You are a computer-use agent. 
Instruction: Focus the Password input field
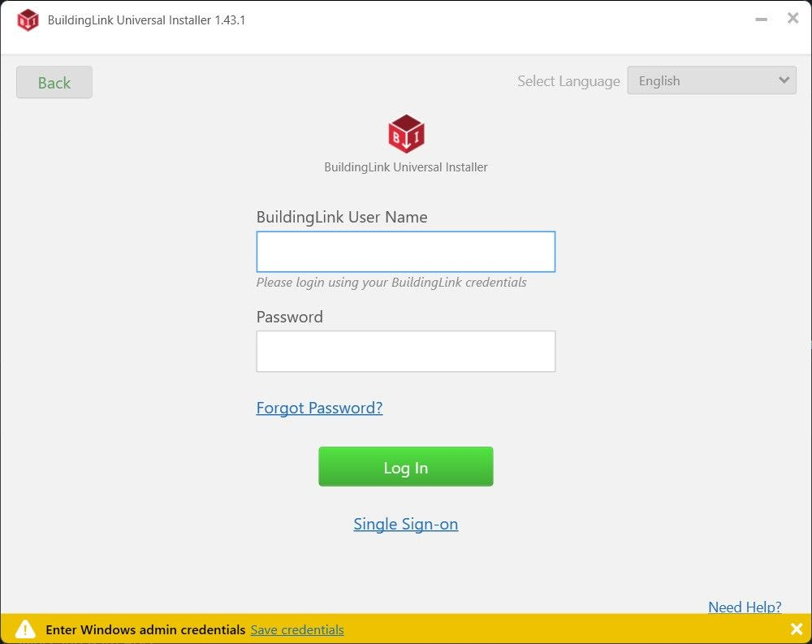click(x=406, y=352)
